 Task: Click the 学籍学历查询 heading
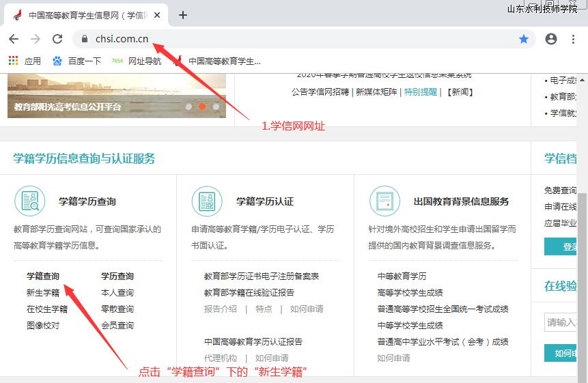87,201
